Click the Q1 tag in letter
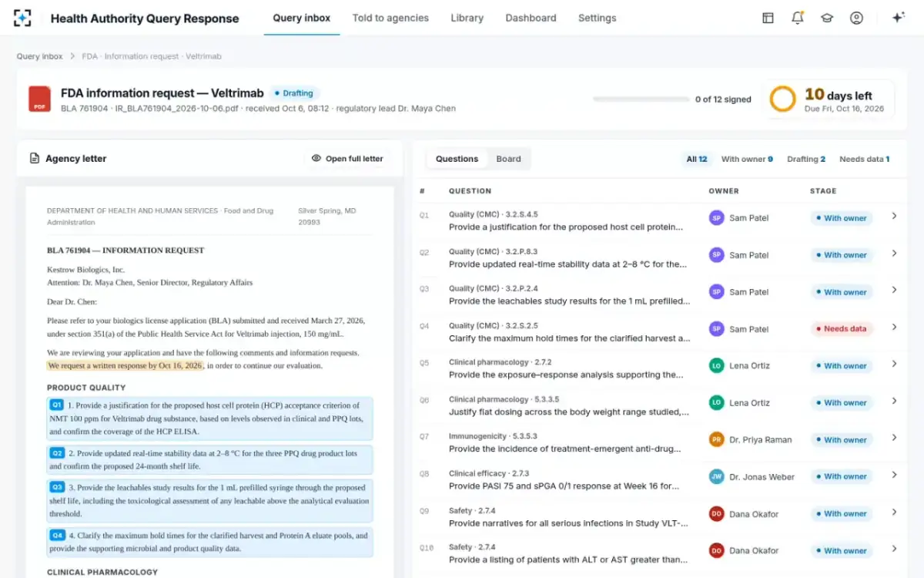924x578 pixels. pos(57,405)
